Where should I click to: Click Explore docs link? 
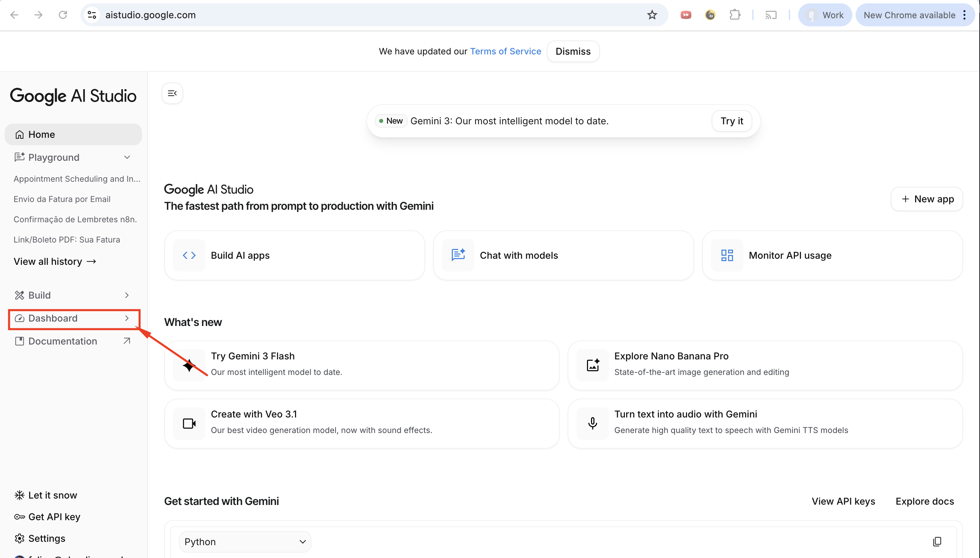[x=924, y=502]
